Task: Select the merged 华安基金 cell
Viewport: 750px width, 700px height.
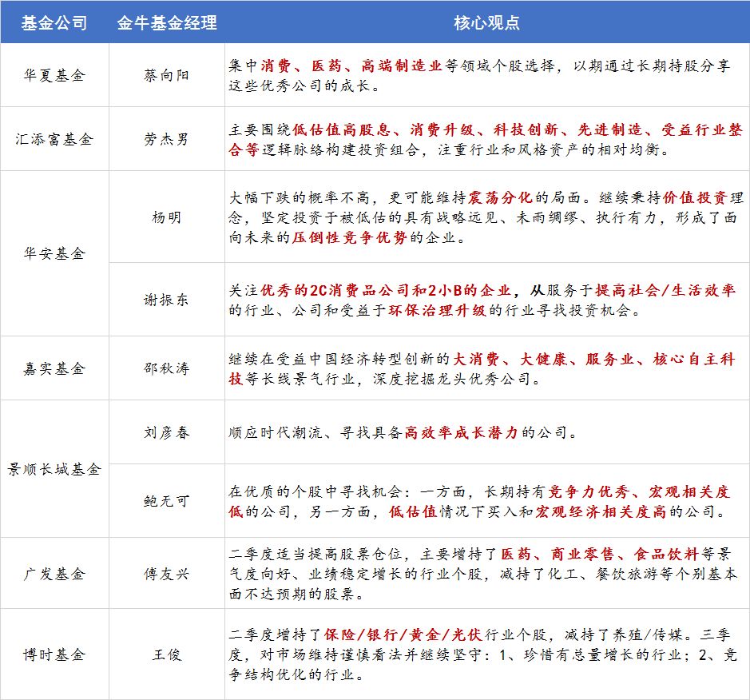Action: (54, 253)
